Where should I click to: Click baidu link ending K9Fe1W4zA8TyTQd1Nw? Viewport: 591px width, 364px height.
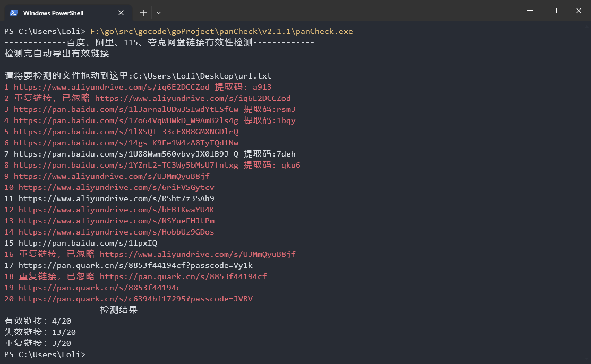(x=126, y=143)
